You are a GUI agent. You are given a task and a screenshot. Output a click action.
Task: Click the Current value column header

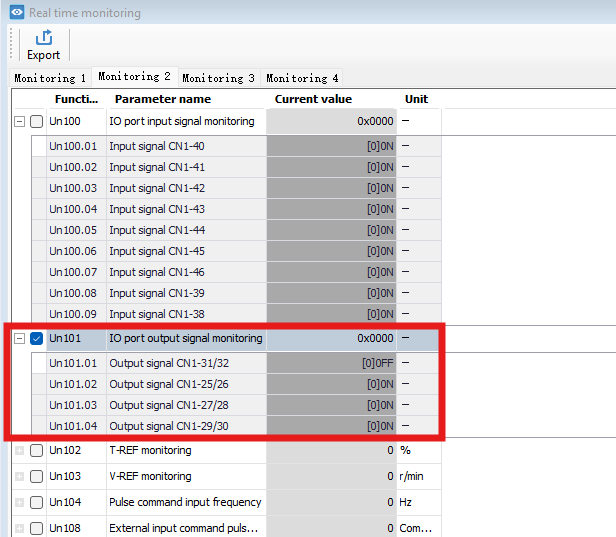[313, 99]
